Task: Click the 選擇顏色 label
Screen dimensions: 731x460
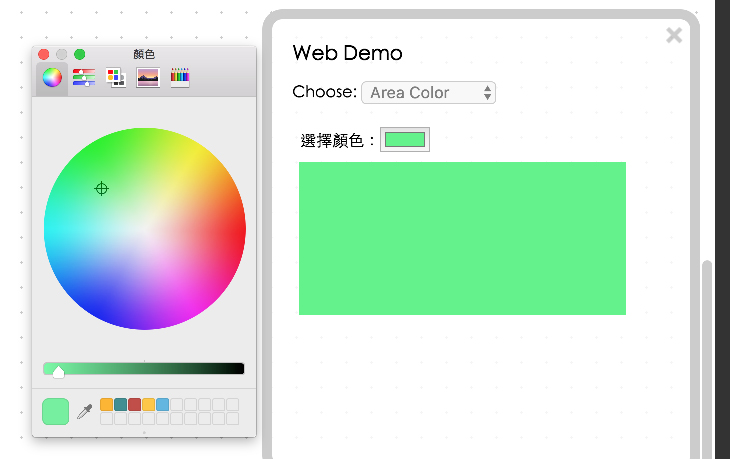Action: point(337,140)
